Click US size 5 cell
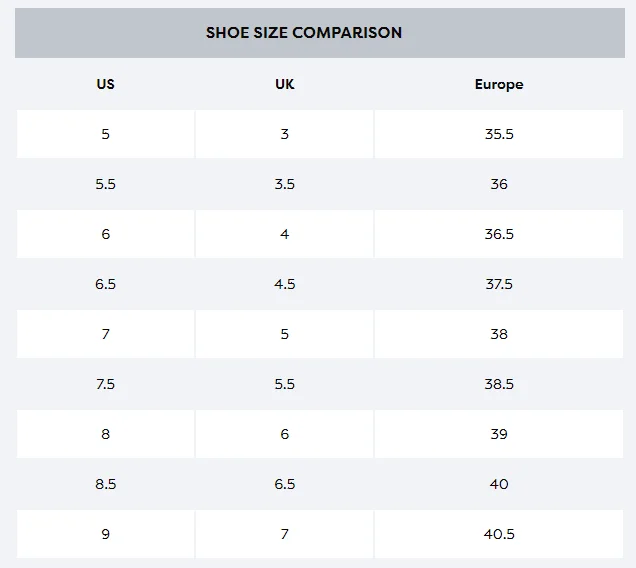Viewport: 636px width, 568px height. point(105,134)
